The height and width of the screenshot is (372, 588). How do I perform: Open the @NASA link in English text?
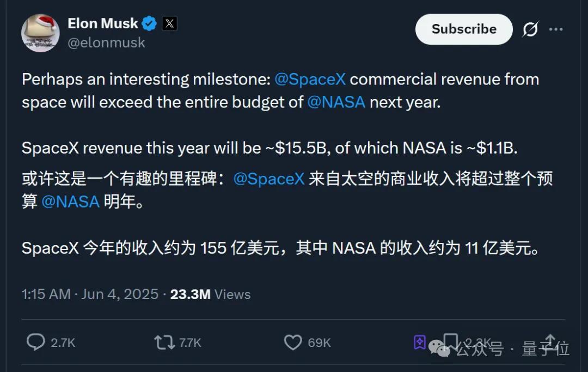(x=337, y=102)
